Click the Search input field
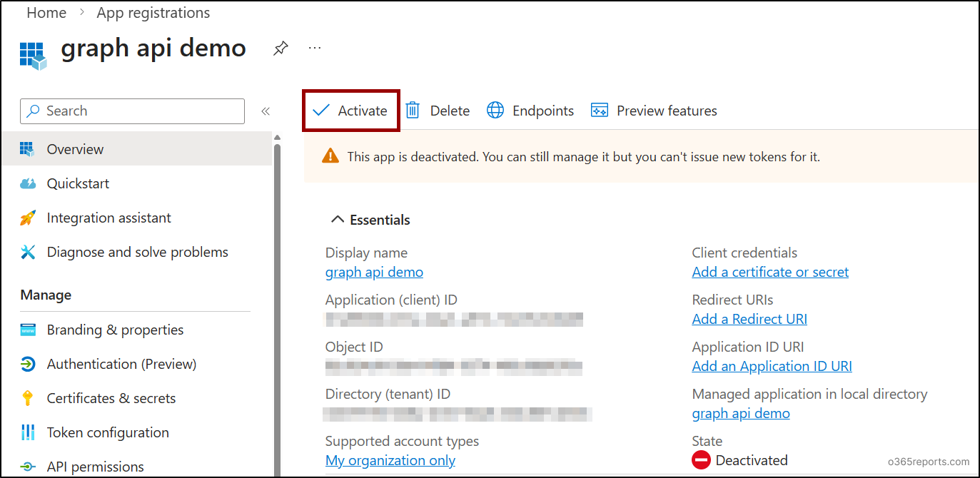The width and height of the screenshot is (980, 478). (x=133, y=111)
